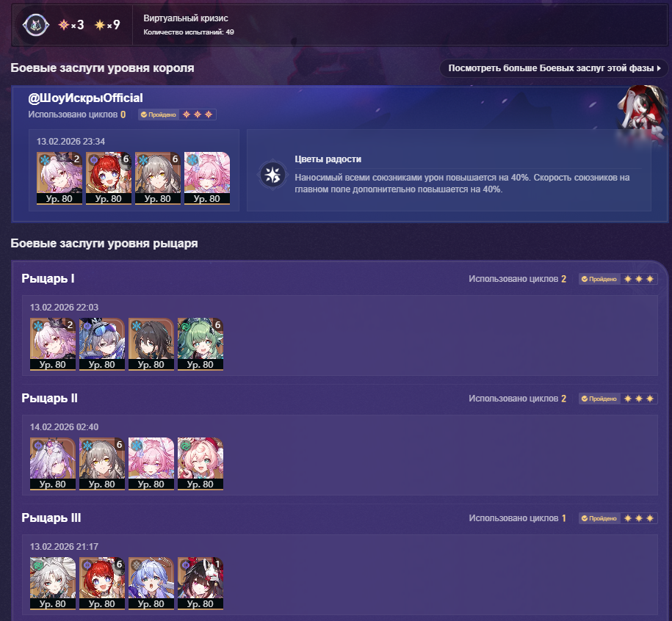Click the Пройдено star badge for Рыцарь I
This screenshot has width=672, height=621.
pyautogui.click(x=618, y=279)
